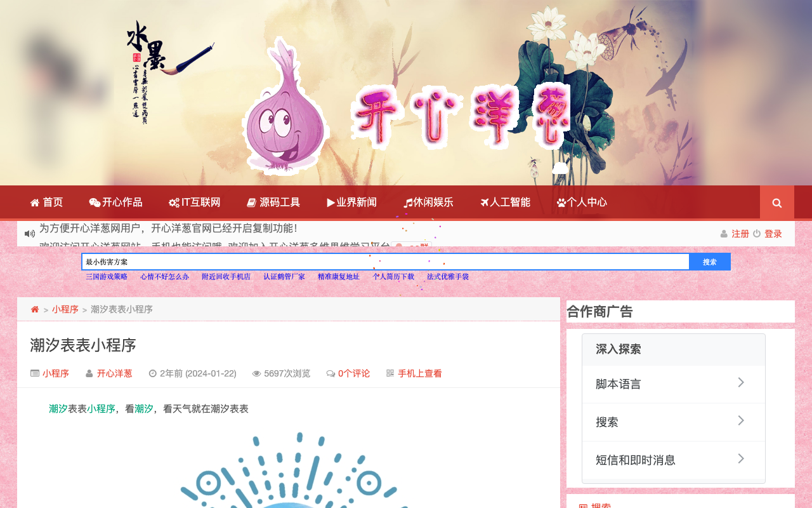Click the 0个评论 comments link
This screenshot has width=812, height=508.
coord(354,373)
